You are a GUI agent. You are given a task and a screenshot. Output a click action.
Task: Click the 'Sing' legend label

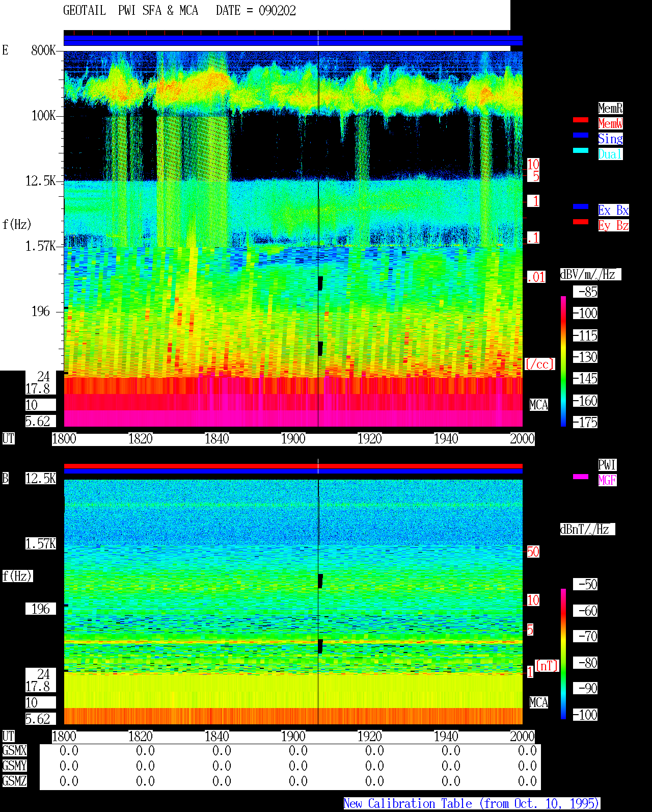610,139
